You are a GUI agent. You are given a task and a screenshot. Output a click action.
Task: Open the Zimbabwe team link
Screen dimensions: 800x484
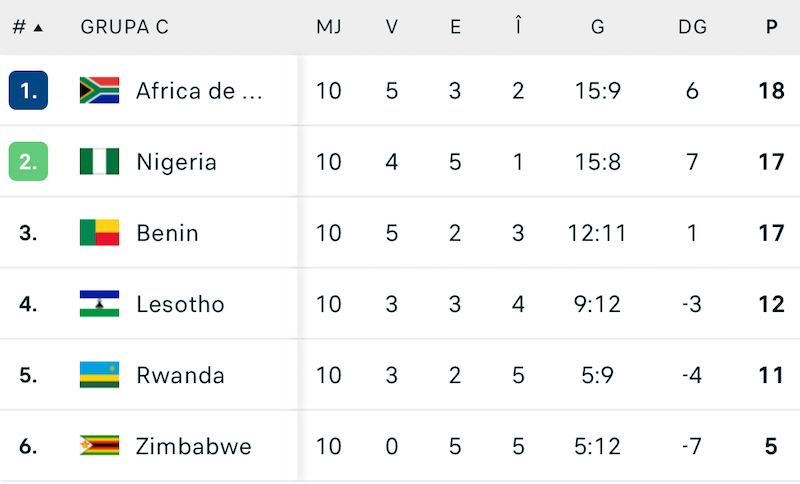(194, 446)
